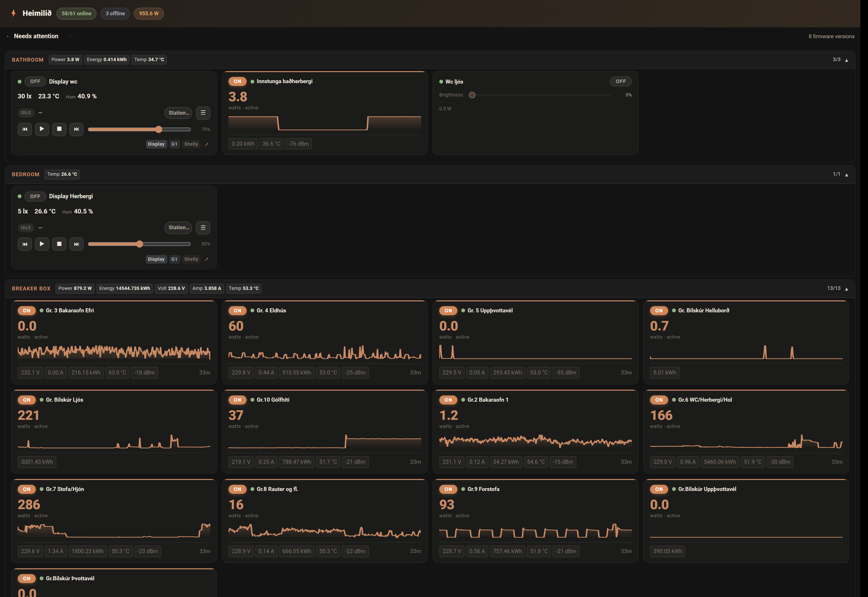Skip to previous track on Display Herbergi

tap(25, 244)
